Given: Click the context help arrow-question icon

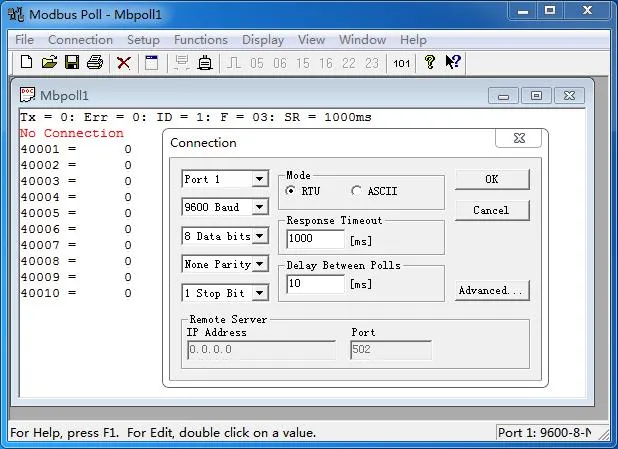Looking at the screenshot, I should [453, 62].
